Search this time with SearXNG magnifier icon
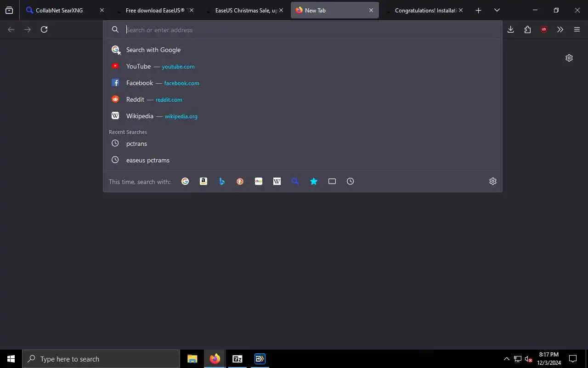The height and width of the screenshot is (368, 588). tap(295, 181)
